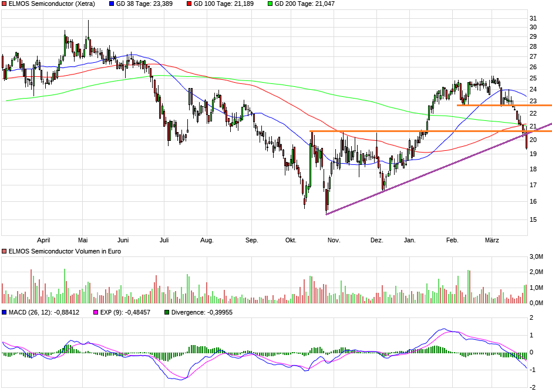Click the red ELMOS Semiconductor legend square
Viewport: 552px width, 392px height.
pos(5,4)
